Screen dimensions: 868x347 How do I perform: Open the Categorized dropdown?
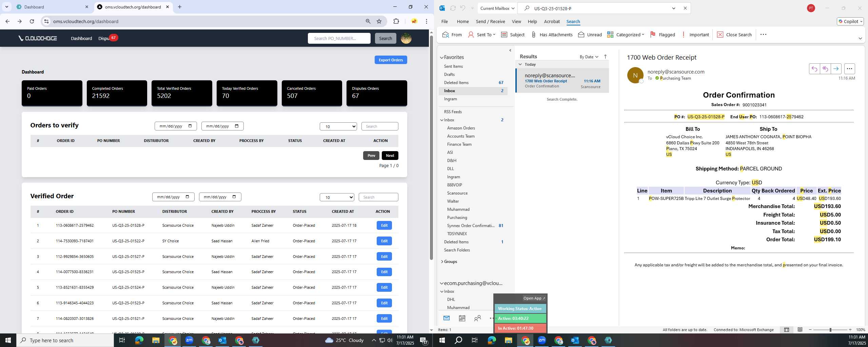626,35
